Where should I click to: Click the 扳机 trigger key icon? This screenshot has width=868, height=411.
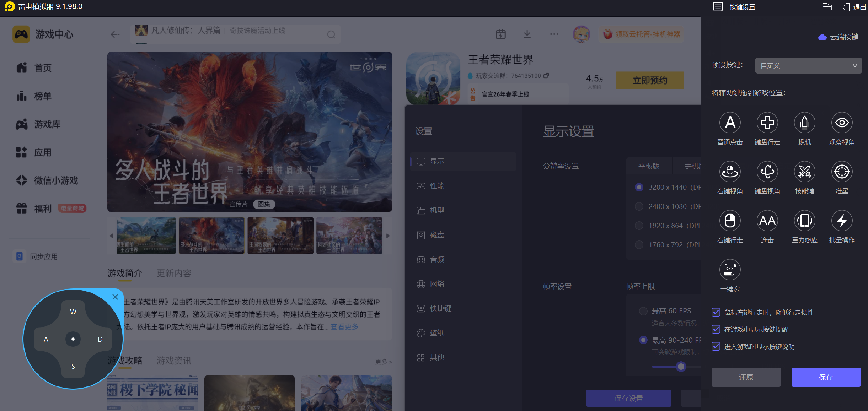pos(804,123)
